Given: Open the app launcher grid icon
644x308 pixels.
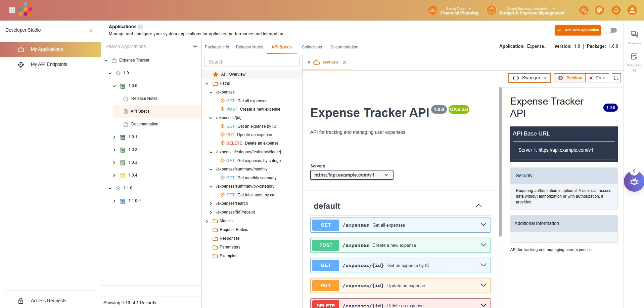Looking at the screenshot, I should [12, 10].
